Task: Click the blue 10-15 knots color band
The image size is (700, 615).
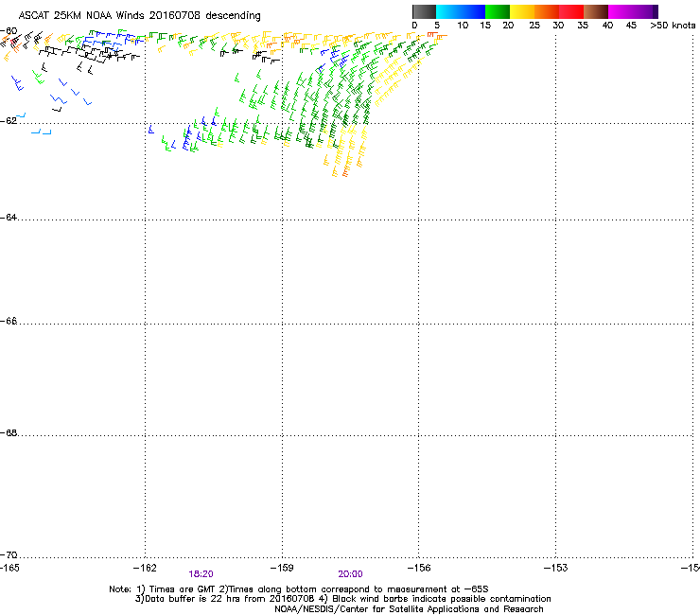Action: 473,11
